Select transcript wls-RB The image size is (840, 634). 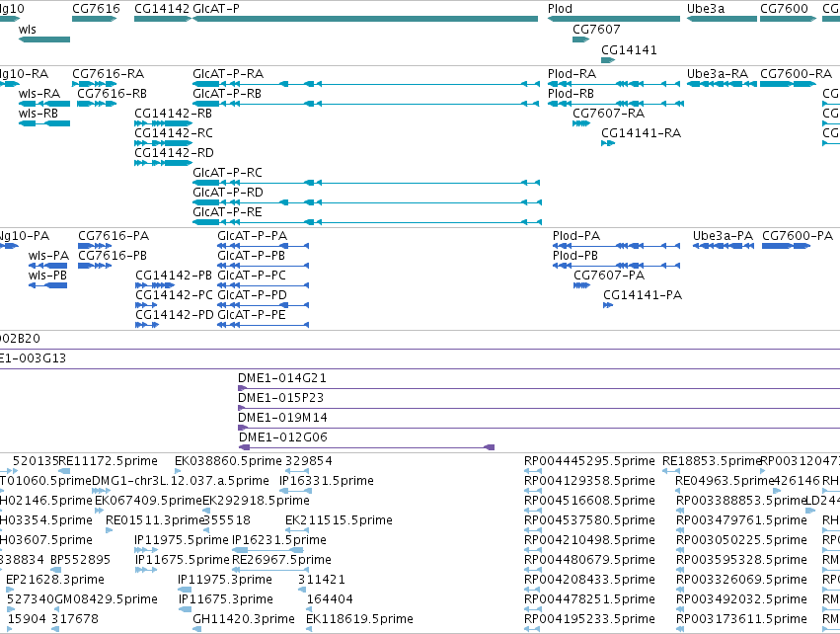(x=44, y=123)
